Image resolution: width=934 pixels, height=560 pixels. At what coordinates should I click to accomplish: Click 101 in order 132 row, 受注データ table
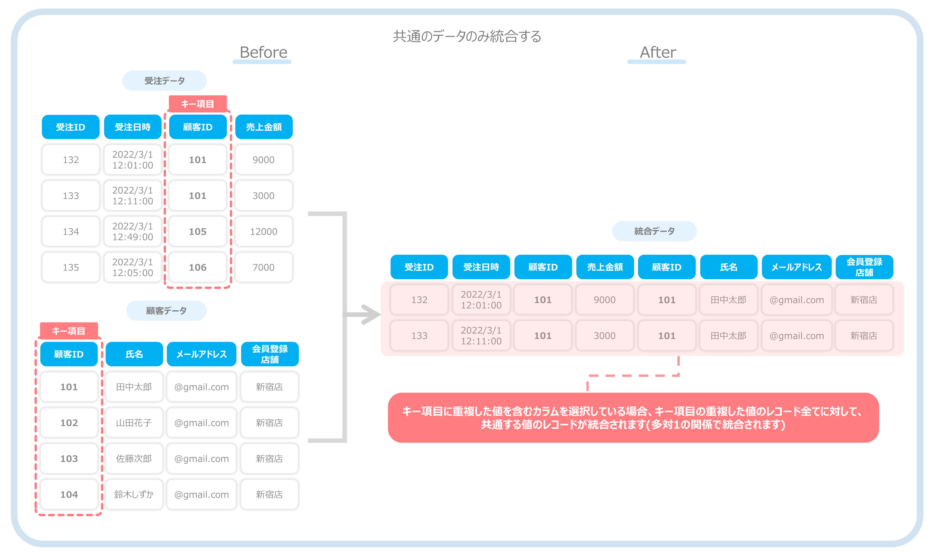(x=197, y=160)
